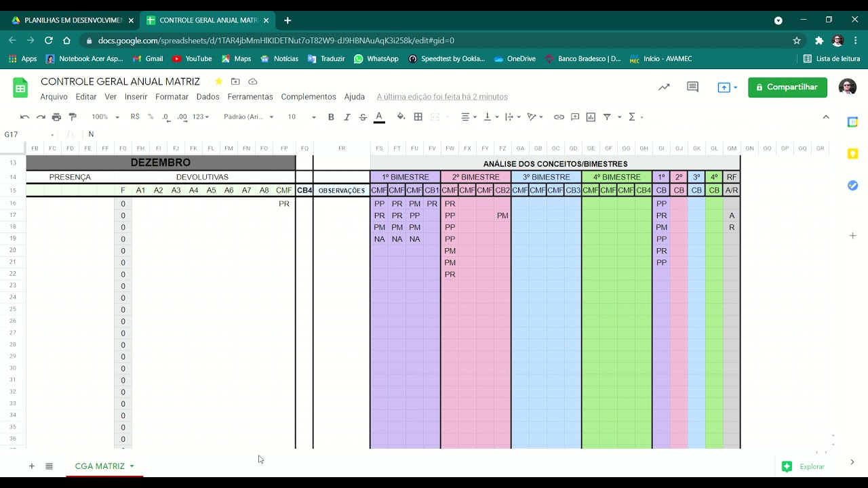Open the Lista de leitura
The width and height of the screenshot is (868, 488).
click(831, 59)
